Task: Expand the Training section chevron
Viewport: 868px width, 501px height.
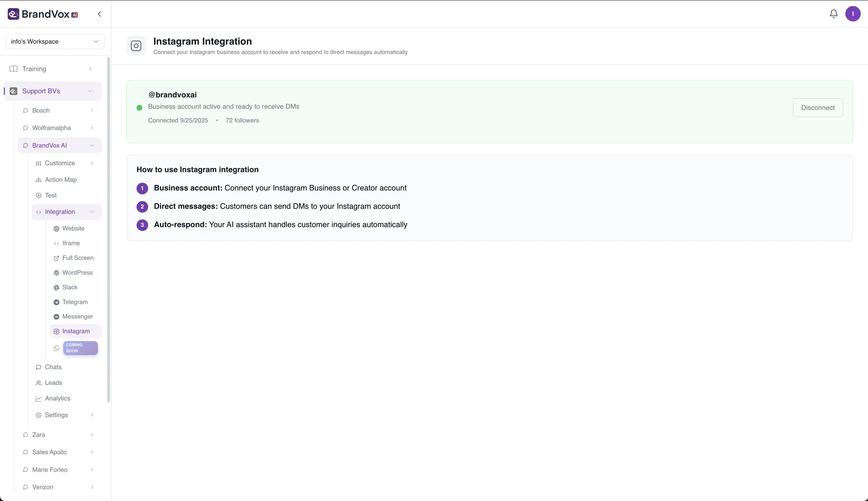Action: 90,69
